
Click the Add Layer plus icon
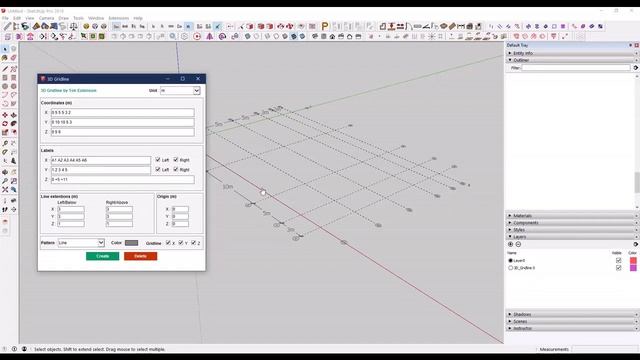click(x=510, y=244)
